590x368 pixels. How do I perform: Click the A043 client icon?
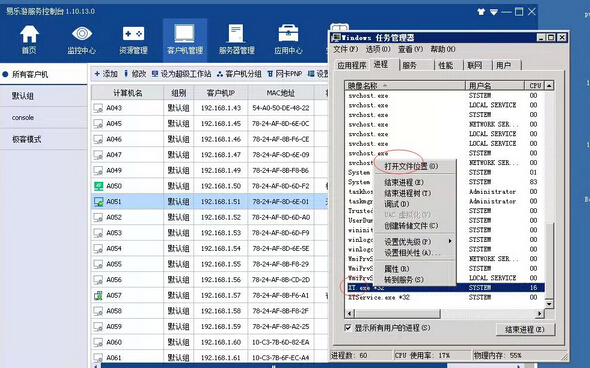tap(98, 108)
